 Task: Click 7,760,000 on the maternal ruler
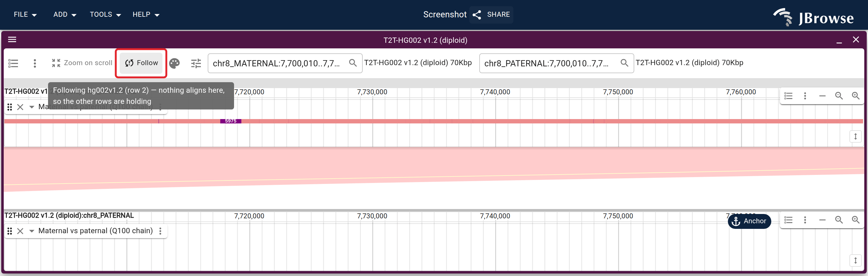click(741, 92)
